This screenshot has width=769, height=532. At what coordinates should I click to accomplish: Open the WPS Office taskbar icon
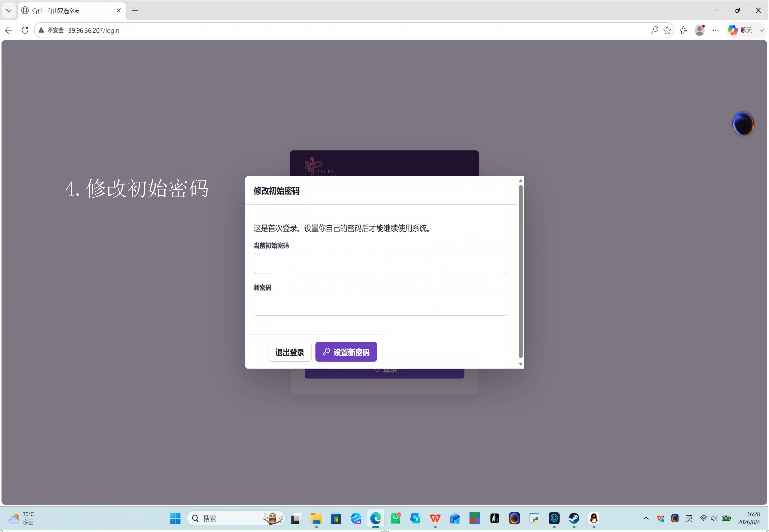(x=435, y=518)
